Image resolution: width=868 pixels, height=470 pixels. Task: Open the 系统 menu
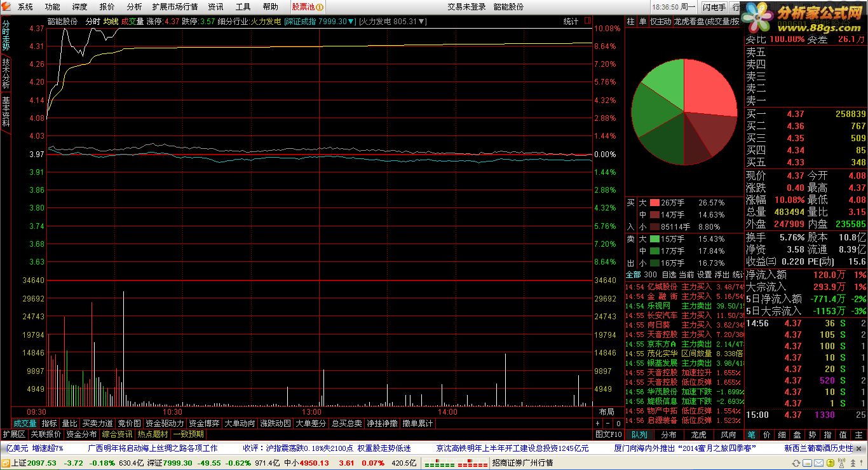(25, 7)
